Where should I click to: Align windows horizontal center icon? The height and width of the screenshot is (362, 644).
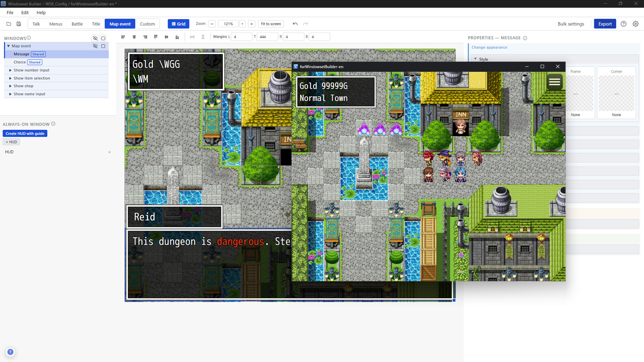[x=134, y=37]
